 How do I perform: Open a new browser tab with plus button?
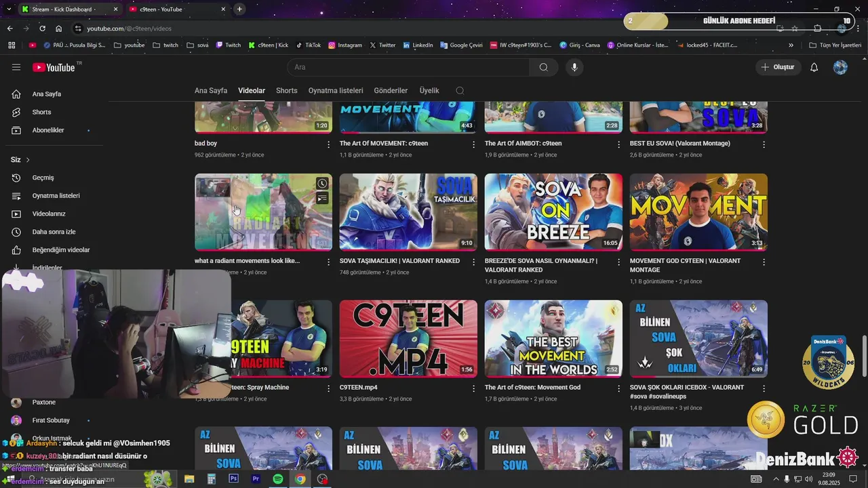click(x=239, y=9)
